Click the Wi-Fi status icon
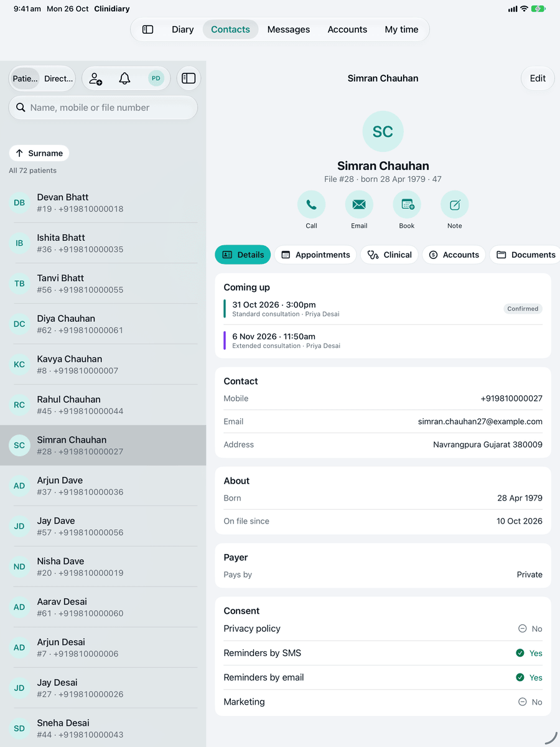 click(x=524, y=9)
